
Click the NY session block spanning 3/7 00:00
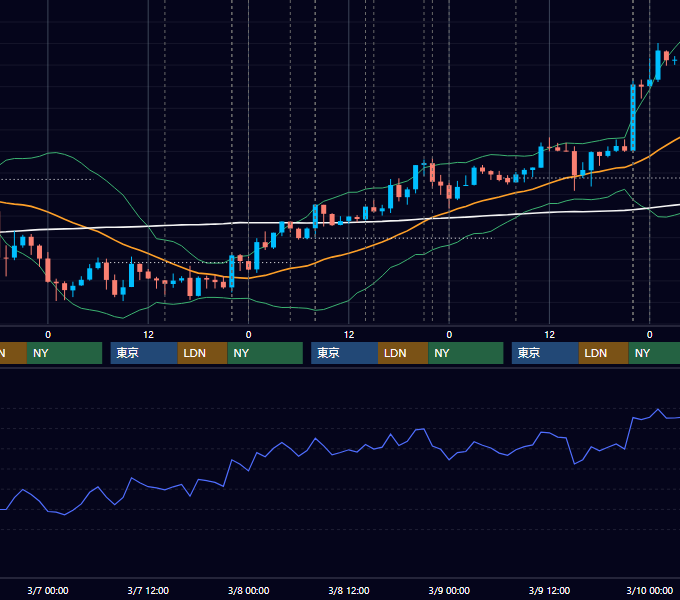click(x=64, y=353)
